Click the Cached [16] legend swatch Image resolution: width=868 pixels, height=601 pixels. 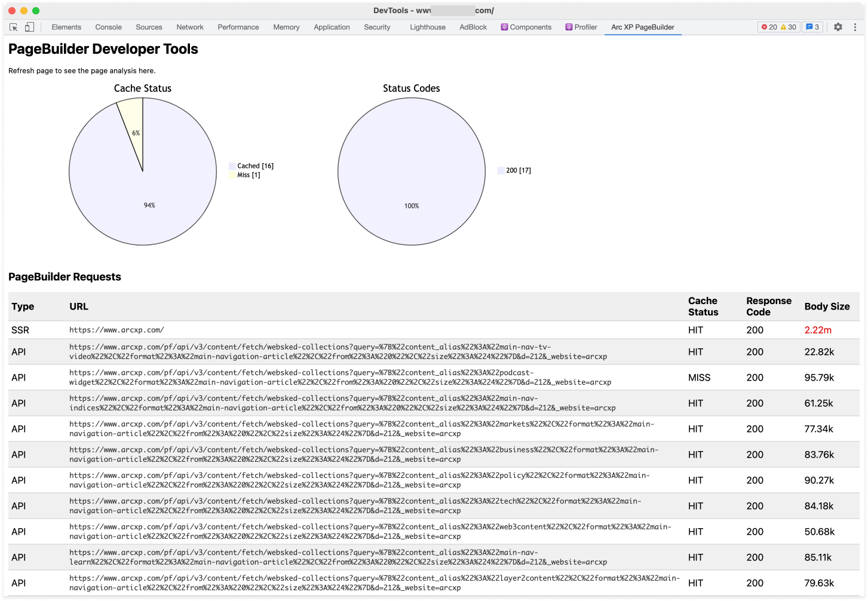coord(232,166)
